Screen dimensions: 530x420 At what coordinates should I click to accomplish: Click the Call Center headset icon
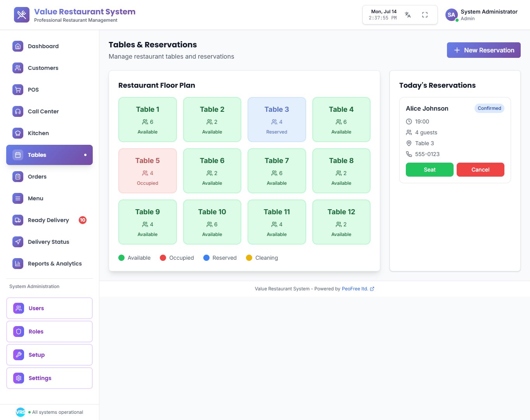click(x=18, y=111)
